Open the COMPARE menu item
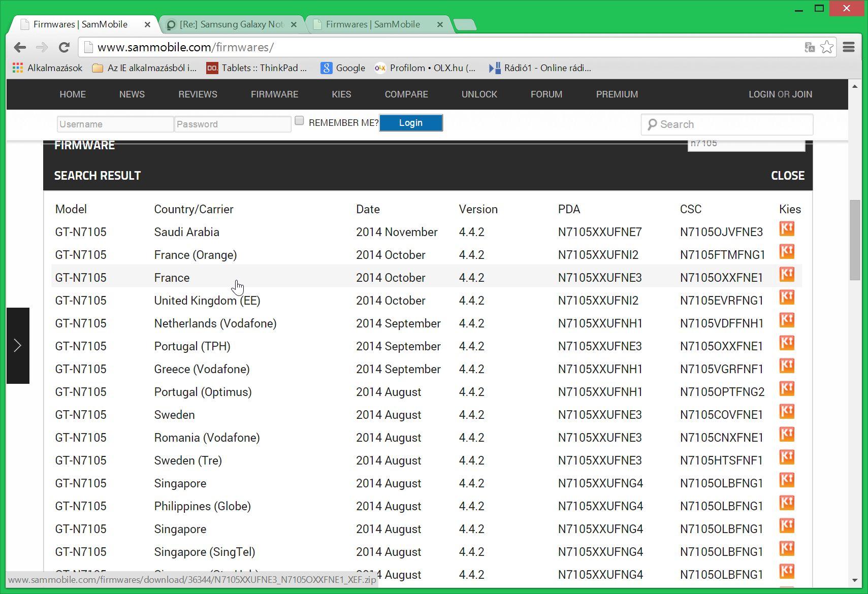 [406, 94]
